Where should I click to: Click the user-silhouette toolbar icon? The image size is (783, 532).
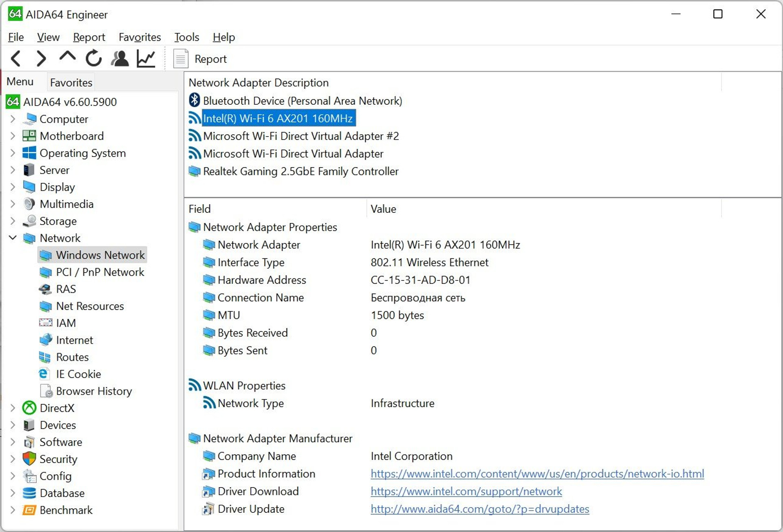[120, 59]
